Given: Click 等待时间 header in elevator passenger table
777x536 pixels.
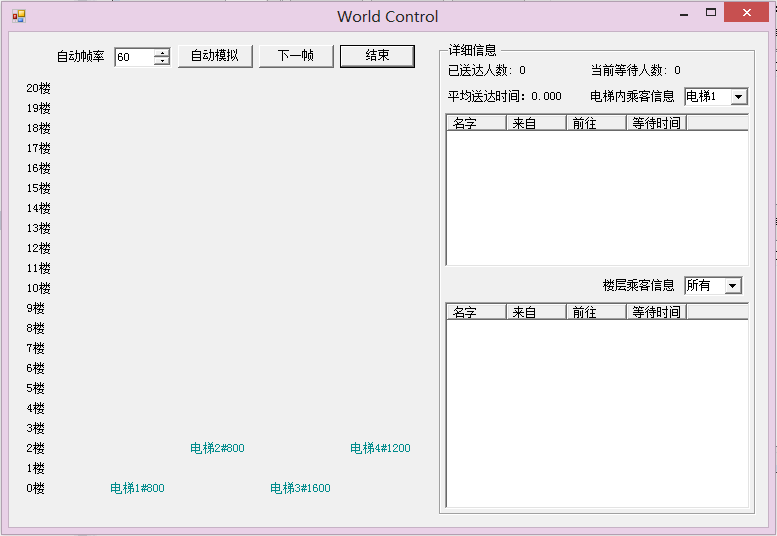Looking at the screenshot, I should pos(657,123).
